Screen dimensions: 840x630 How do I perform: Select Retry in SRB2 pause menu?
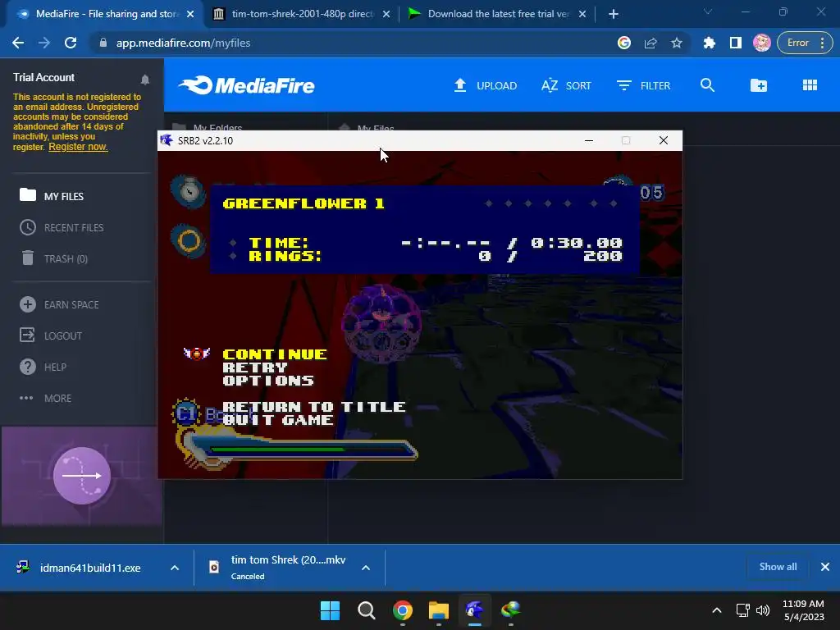[255, 367]
